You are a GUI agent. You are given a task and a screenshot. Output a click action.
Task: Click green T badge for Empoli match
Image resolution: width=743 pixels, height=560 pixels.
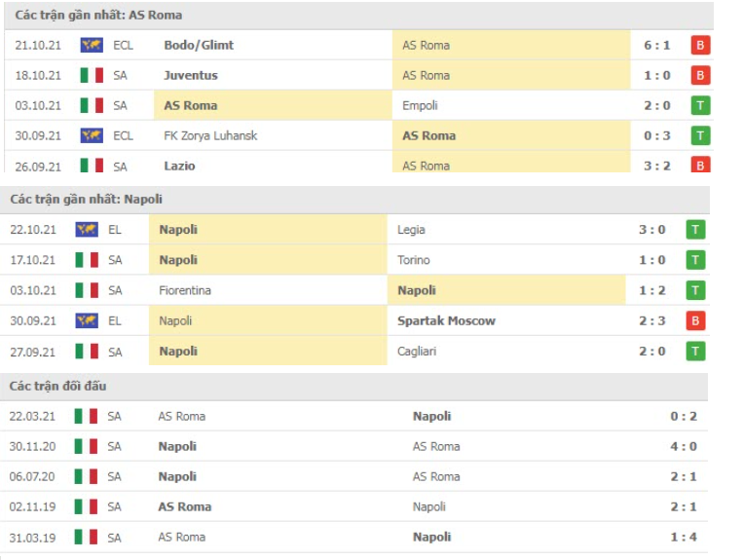(x=700, y=105)
